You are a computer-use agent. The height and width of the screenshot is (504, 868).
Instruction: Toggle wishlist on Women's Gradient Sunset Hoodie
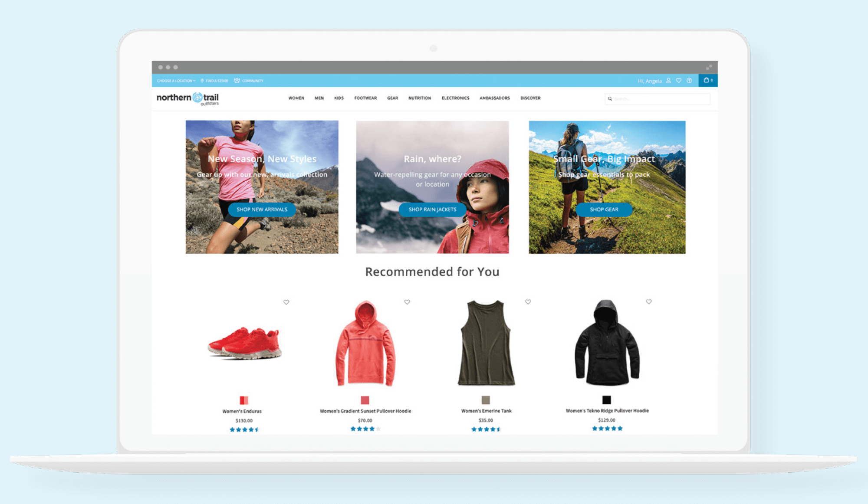408,301
